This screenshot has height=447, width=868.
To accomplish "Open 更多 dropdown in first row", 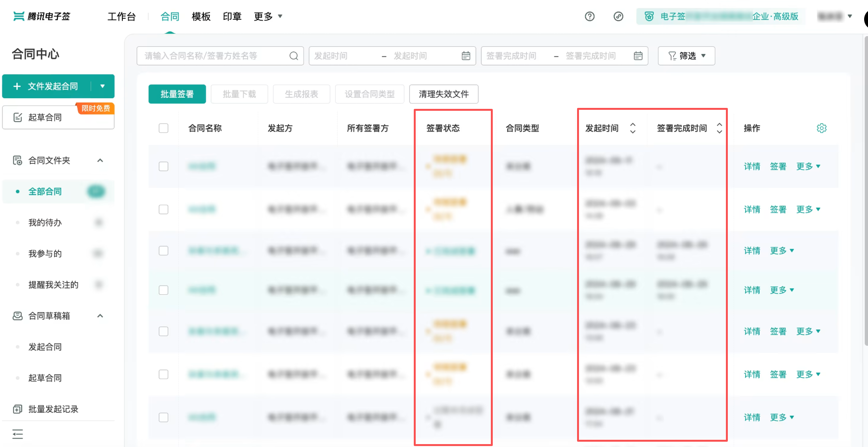I will coord(808,166).
